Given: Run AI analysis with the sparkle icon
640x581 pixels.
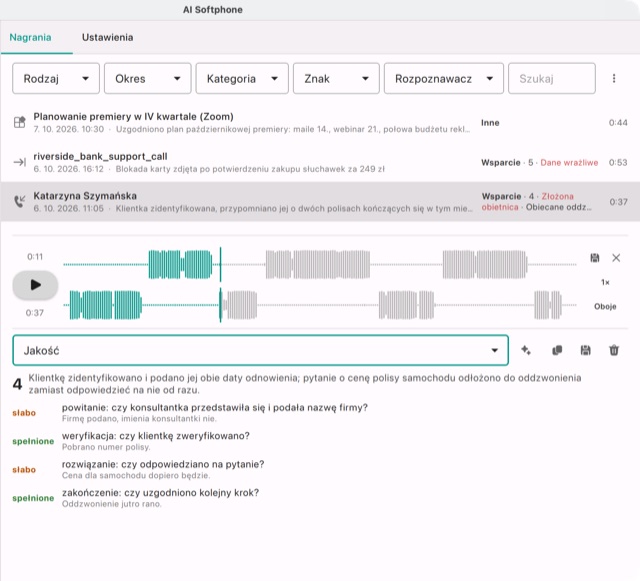Looking at the screenshot, I should point(526,350).
